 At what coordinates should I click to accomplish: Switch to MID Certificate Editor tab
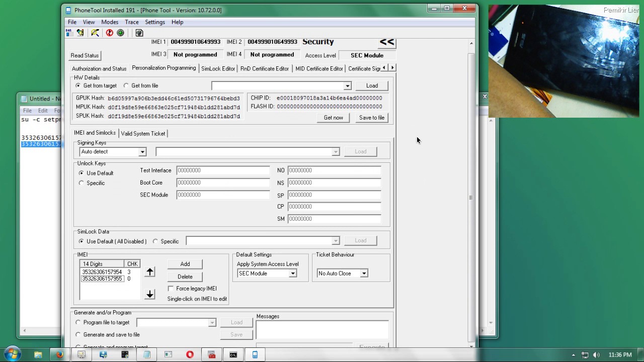(x=319, y=69)
